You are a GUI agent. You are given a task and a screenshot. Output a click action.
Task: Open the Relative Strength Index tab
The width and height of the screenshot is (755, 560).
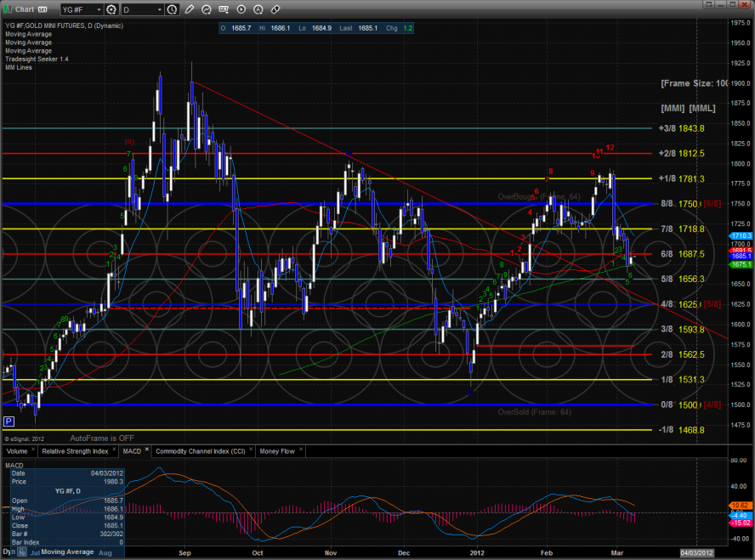[76, 451]
